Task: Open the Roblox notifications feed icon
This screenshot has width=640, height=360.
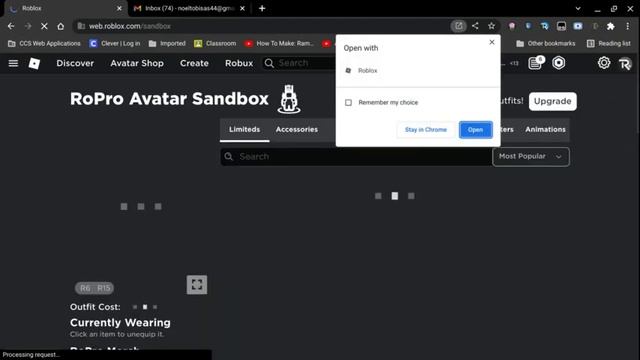Action: (x=535, y=63)
